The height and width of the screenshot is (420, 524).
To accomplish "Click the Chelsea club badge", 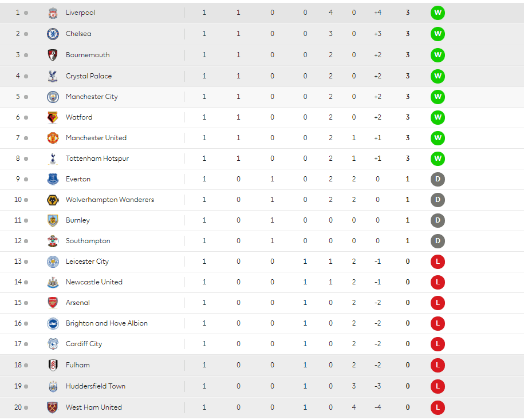I will coord(53,34).
